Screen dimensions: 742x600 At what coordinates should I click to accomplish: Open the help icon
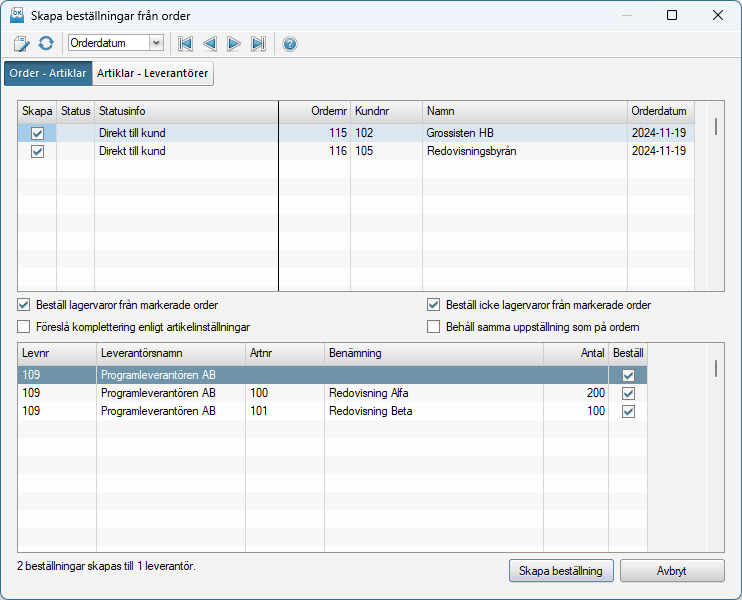point(290,43)
